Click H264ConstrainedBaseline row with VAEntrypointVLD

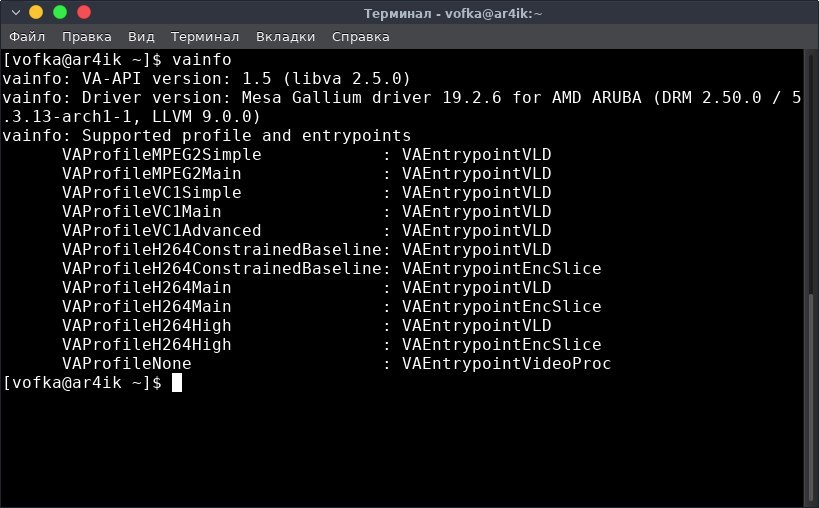click(x=307, y=250)
